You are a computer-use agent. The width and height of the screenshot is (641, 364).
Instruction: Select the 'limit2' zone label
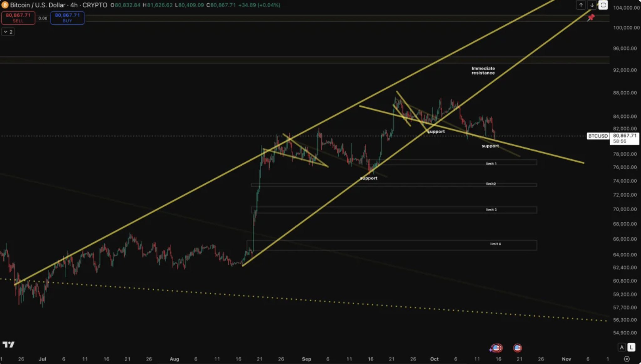[x=491, y=184]
